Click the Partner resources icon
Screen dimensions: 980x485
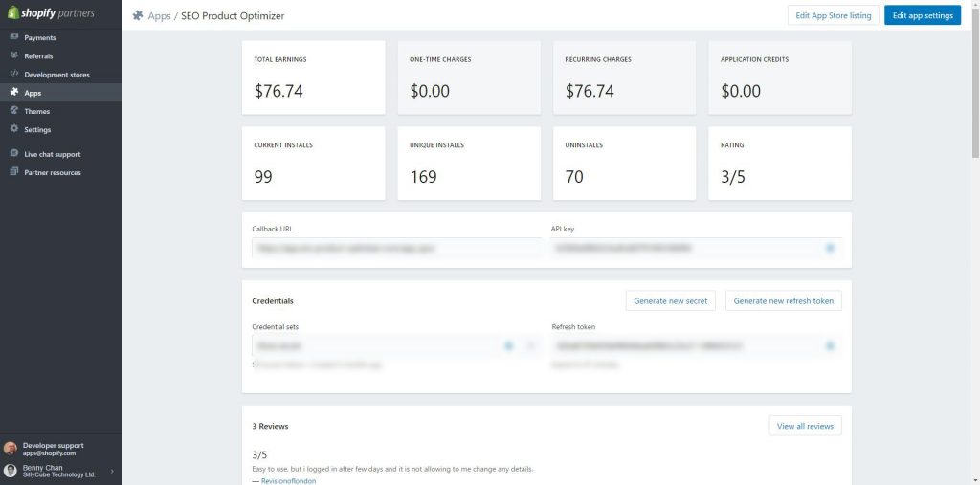14,172
